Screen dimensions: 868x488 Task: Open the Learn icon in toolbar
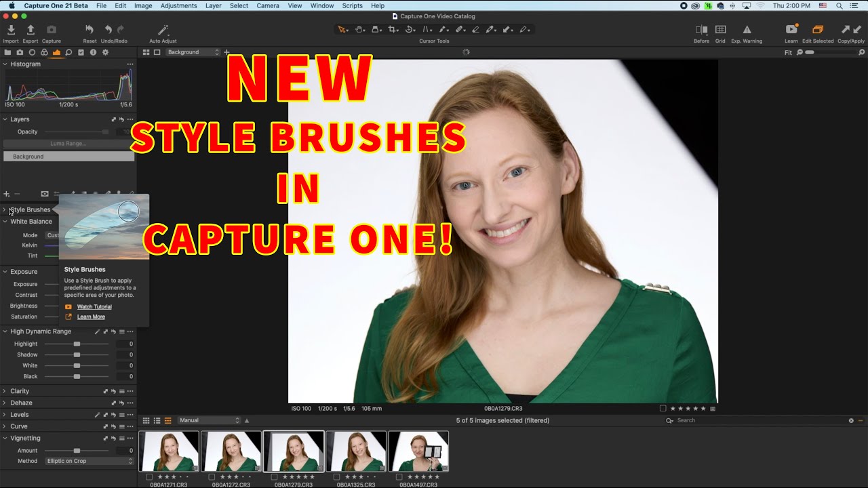click(x=791, y=30)
